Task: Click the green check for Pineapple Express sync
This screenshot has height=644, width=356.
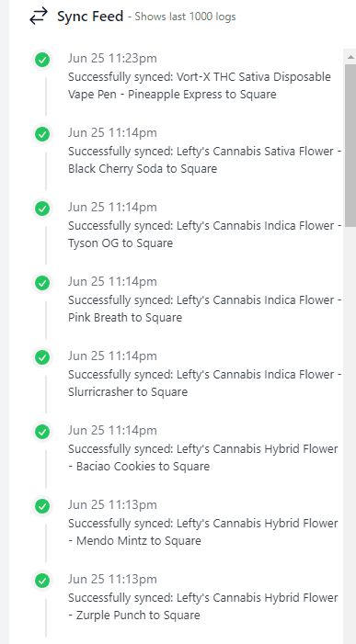Action: coord(42,60)
